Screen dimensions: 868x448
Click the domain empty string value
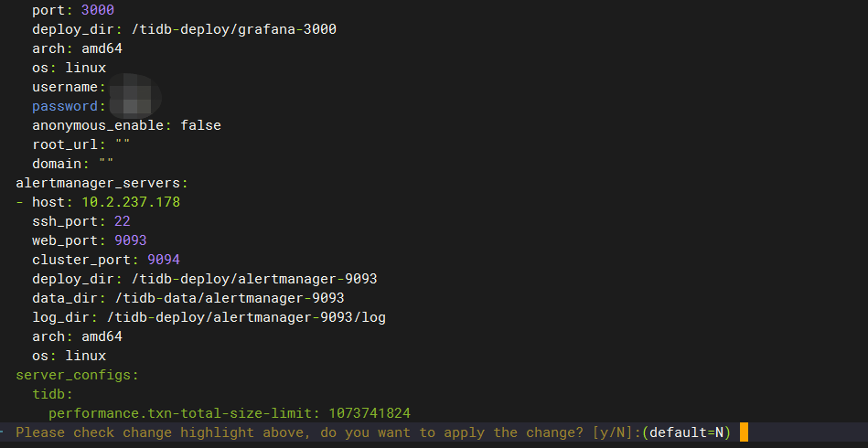(x=106, y=164)
